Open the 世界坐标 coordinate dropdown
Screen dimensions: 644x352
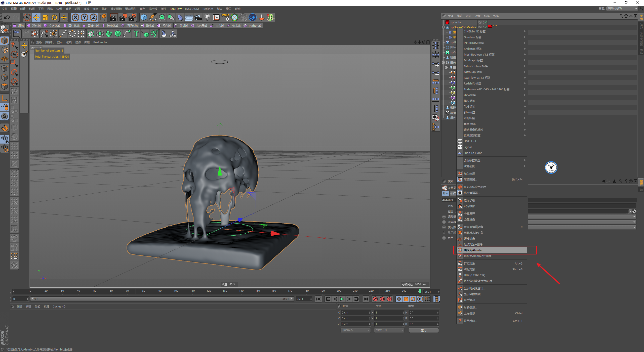[355, 330]
